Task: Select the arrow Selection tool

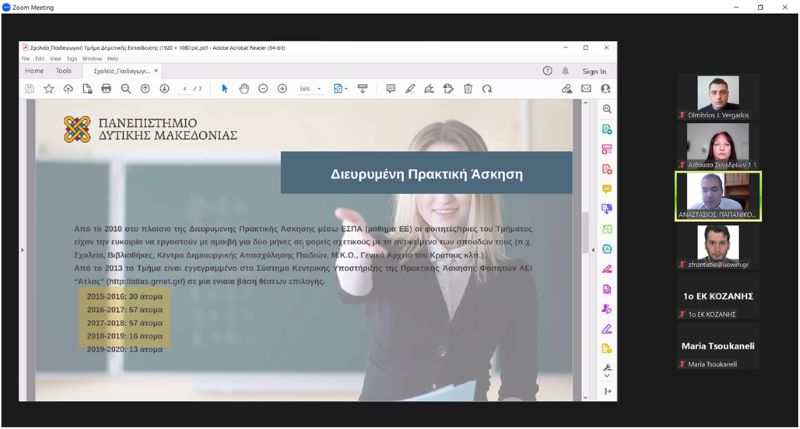Action: pyautogui.click(x=224, y=89)
